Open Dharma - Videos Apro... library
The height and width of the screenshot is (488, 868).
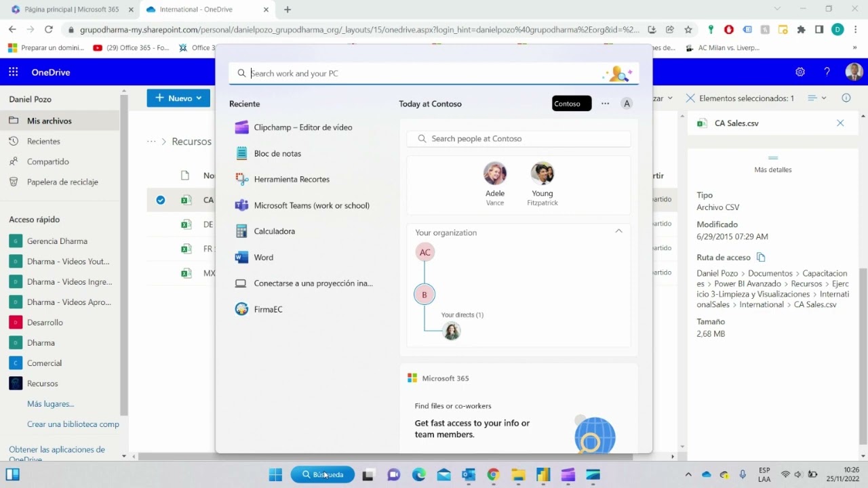click(x=60, y=302)
